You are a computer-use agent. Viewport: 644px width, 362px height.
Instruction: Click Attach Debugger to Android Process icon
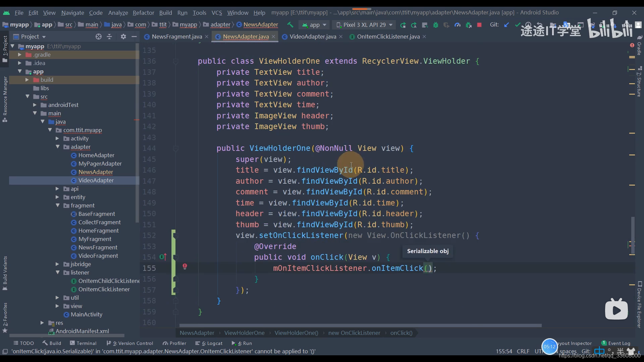(469, 25)
